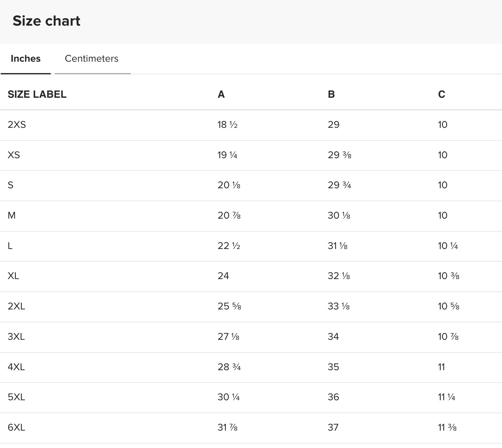Select the 4XL size row label
Image resolution: width=502 pixels, height=448 pixels.
click(x=16, y=367)
